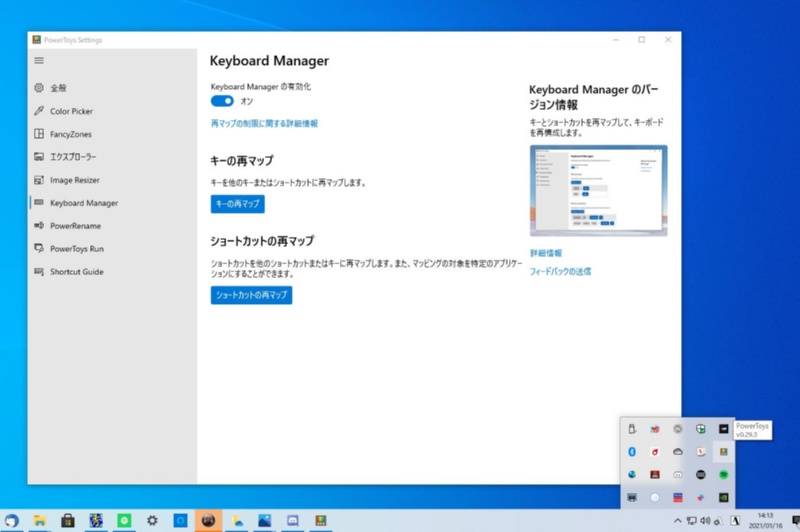Click the キーの再マップ button
Image resolution: width=800 pixels, height=532 pixels.
pos(238,204)
